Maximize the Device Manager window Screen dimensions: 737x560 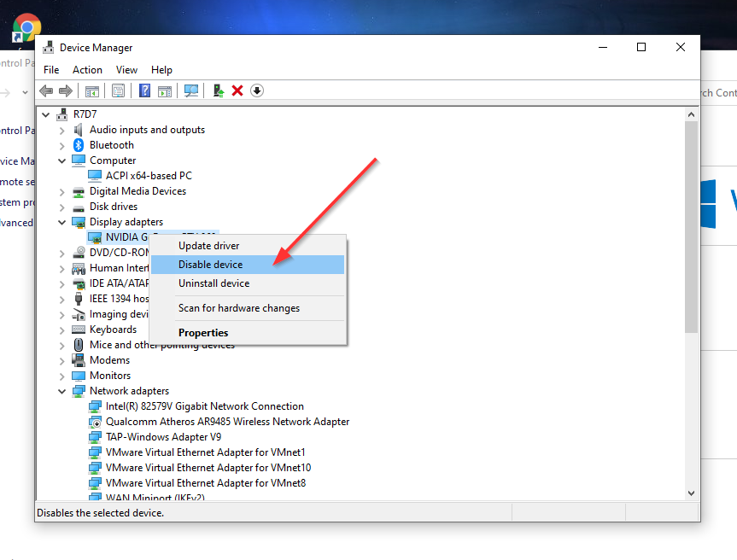click(641, 47)
